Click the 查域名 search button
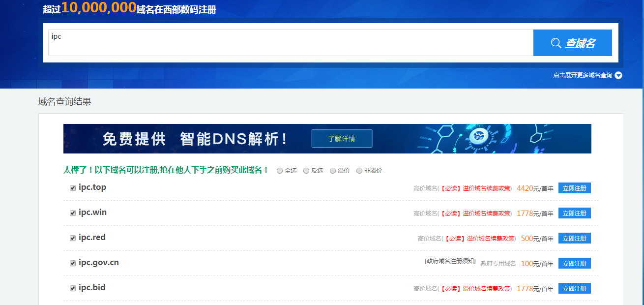Image resolution: width=644 pixels, height=305 pixels. point(573,43)
